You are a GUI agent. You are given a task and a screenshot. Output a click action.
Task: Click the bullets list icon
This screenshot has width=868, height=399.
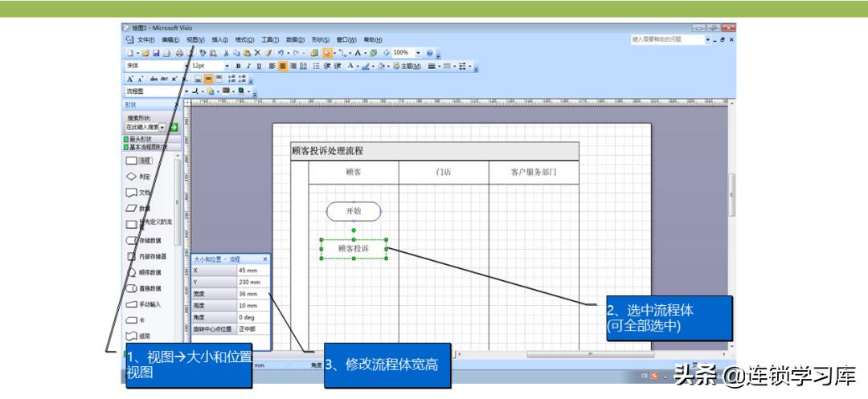(x=317, y=66)
